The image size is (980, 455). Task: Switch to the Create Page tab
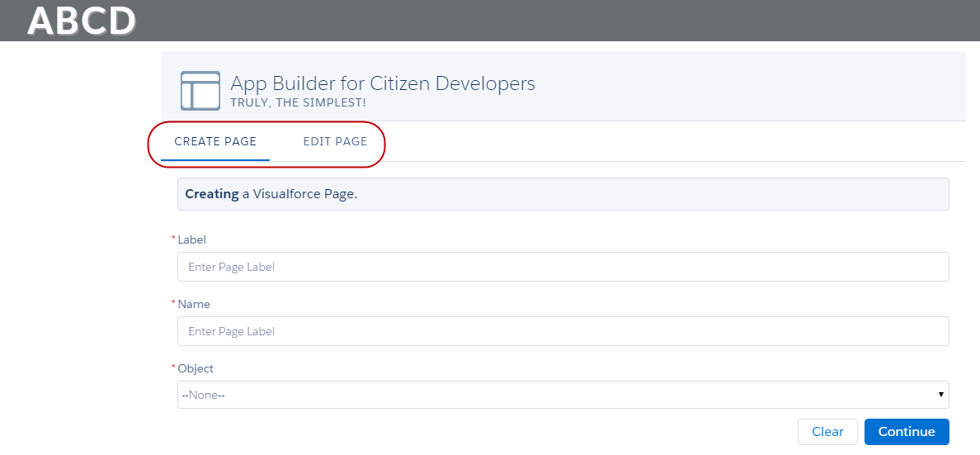[x=215, y=141]
